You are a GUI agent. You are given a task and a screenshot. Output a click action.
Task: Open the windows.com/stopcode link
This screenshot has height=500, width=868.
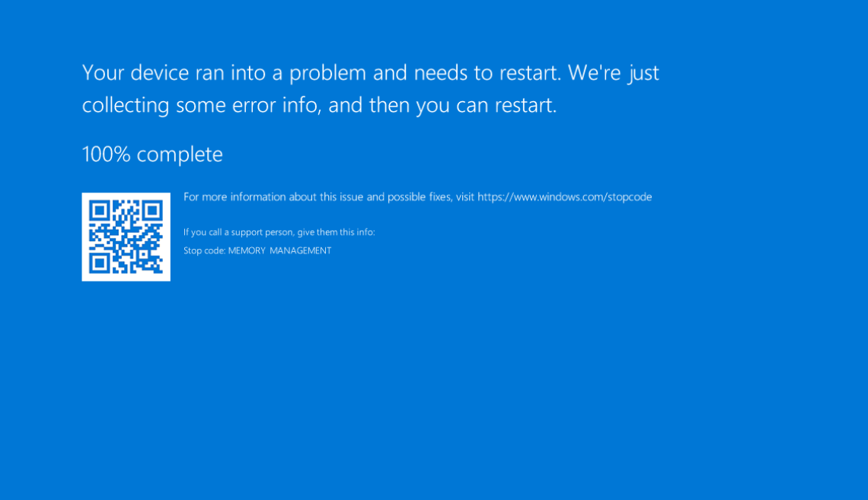tap(564, 197)
